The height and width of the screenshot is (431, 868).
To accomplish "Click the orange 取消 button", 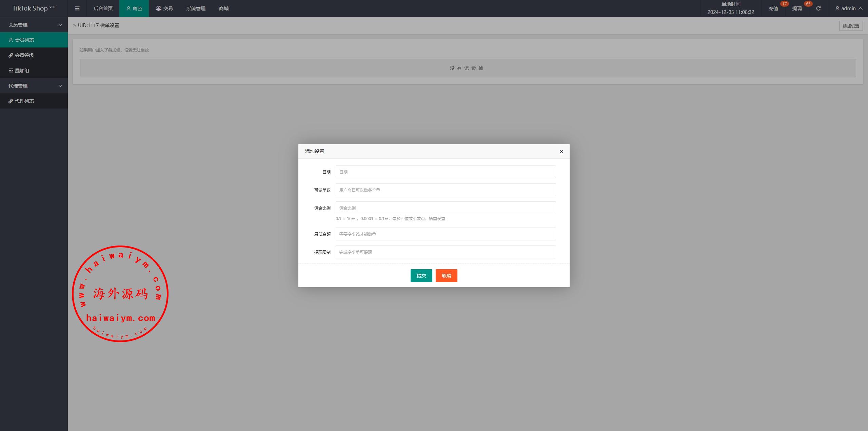I will [x=446, y=276].
